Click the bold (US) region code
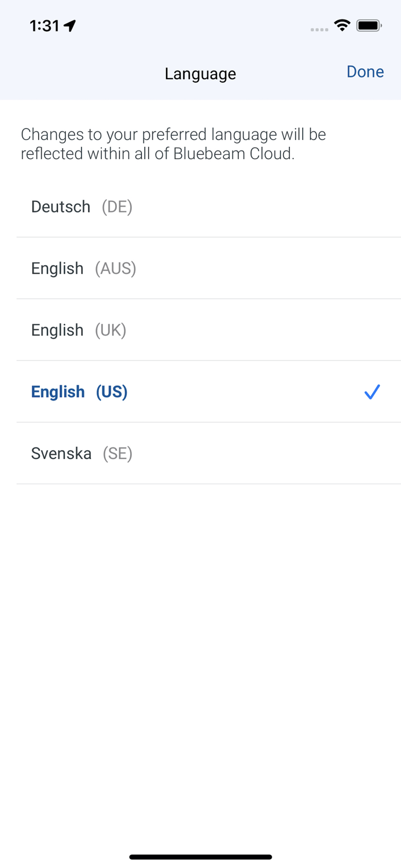This screenshot has height=868, width=401. (x=112, y=392)
